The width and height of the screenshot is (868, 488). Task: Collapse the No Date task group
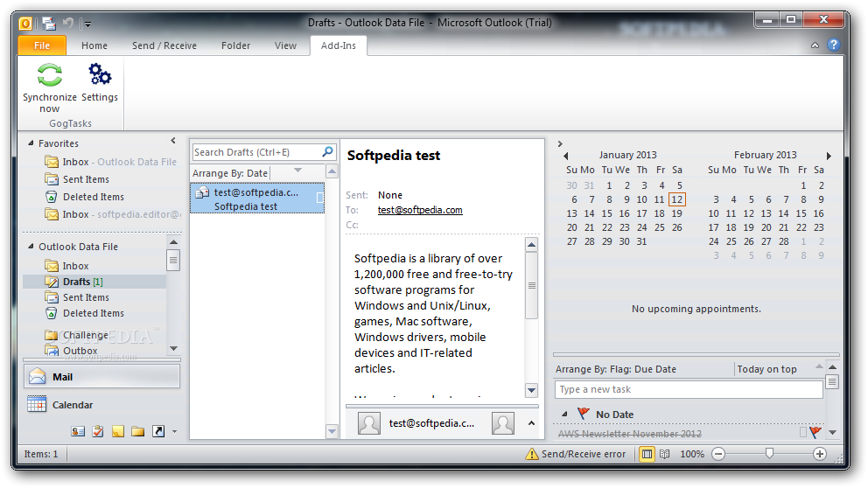tap(564, 414)
